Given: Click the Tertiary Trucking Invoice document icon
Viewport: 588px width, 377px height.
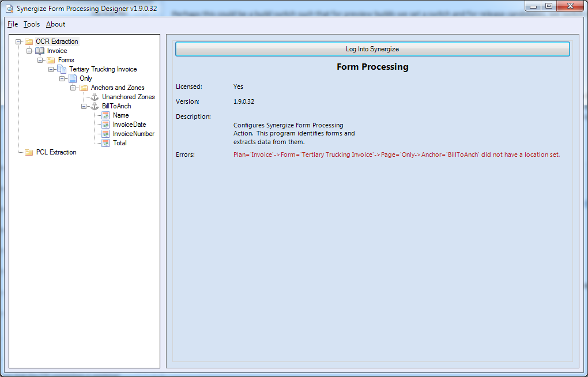Looking at the screenshot, I should [62, 69].
